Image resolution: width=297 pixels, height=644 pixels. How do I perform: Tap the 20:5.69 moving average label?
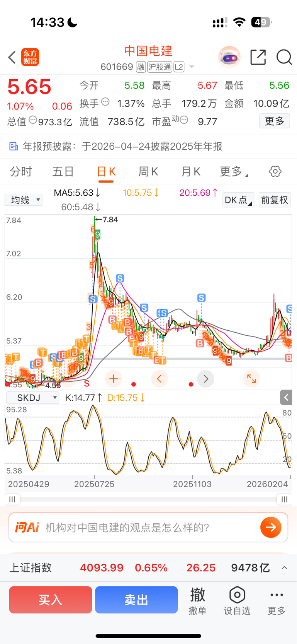pyautogui.click(x=199, y=193)
